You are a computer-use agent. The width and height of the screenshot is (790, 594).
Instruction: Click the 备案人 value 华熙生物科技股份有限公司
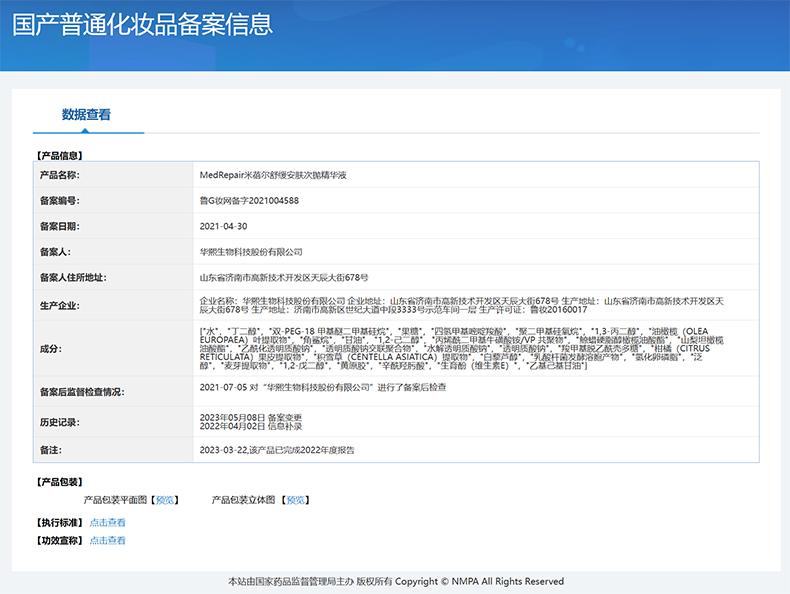point(251,252)
